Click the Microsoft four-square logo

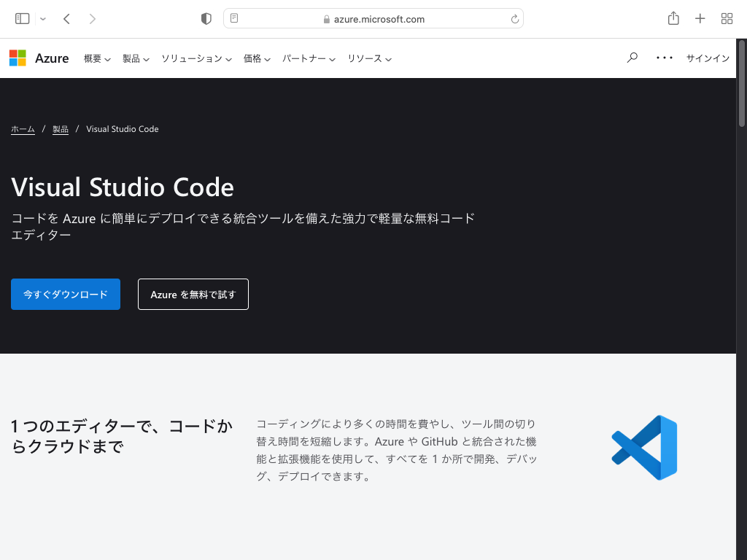pyautogui.click(x=18, y=58)
